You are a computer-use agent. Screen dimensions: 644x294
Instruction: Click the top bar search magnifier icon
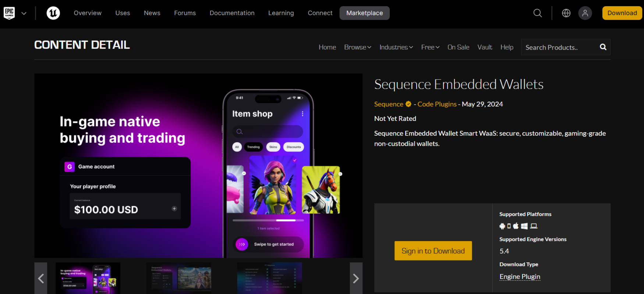click(x=538, y=13)
